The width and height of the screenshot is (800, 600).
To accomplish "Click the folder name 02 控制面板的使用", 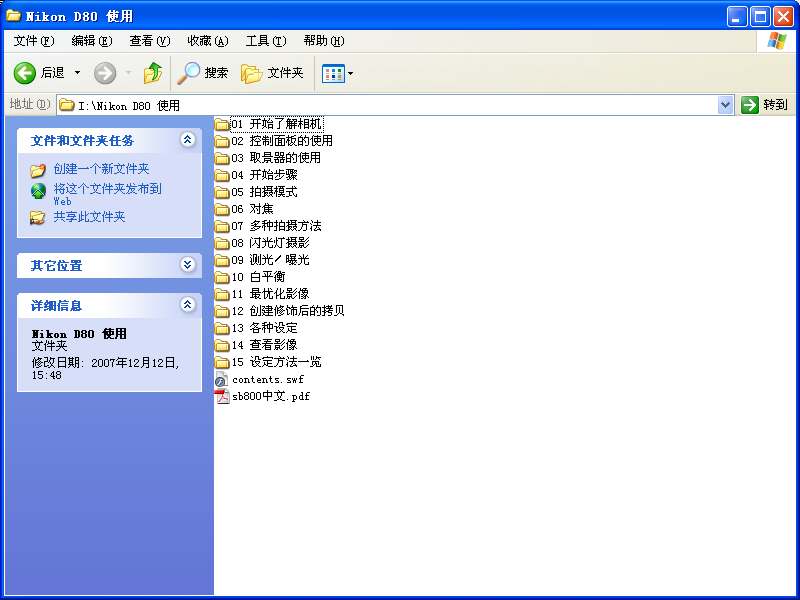I will (282, 141).
